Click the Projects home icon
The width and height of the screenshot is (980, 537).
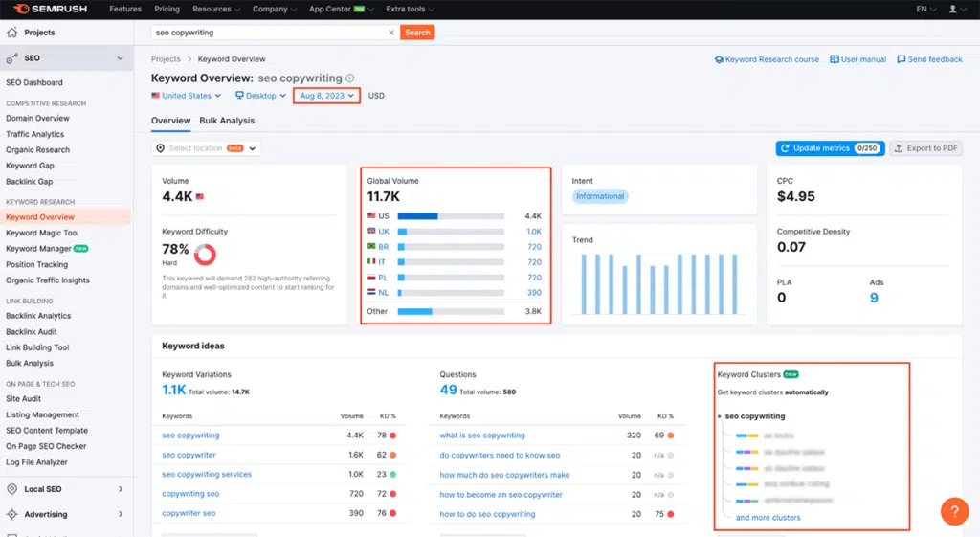coord(11,32)
